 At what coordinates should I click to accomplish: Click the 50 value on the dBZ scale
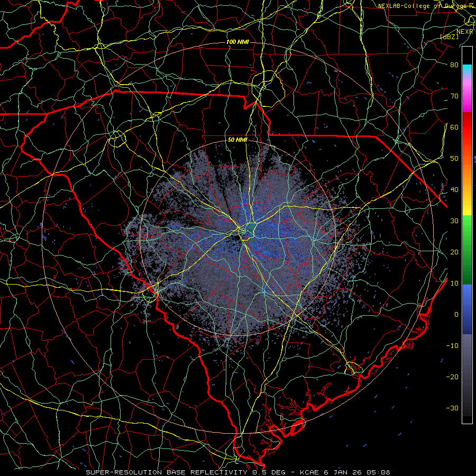pos(454,159)
